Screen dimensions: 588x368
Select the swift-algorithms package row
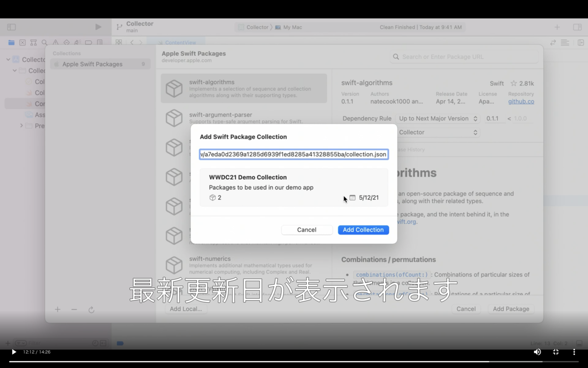[x=244, y=88]
